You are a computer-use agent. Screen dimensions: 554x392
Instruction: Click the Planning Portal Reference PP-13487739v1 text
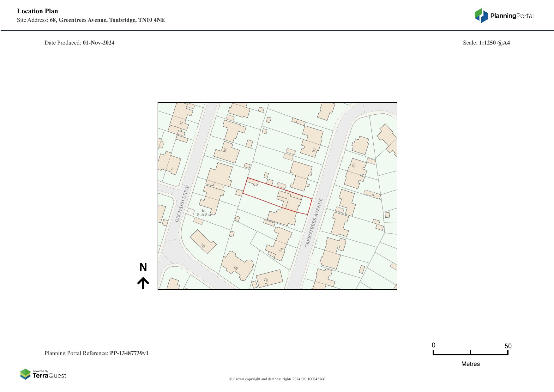(x=96, y=353)
